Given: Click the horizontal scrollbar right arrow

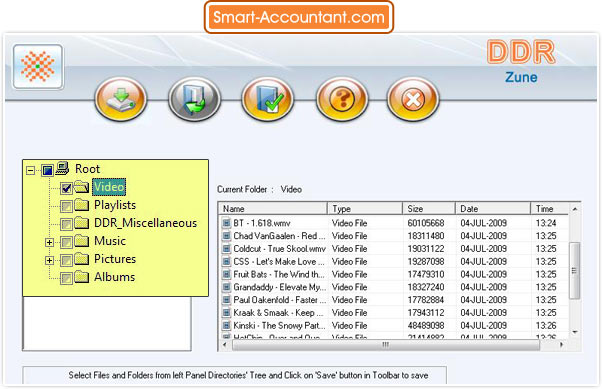Looking at the screenshot, I should (x=561, y=345).
